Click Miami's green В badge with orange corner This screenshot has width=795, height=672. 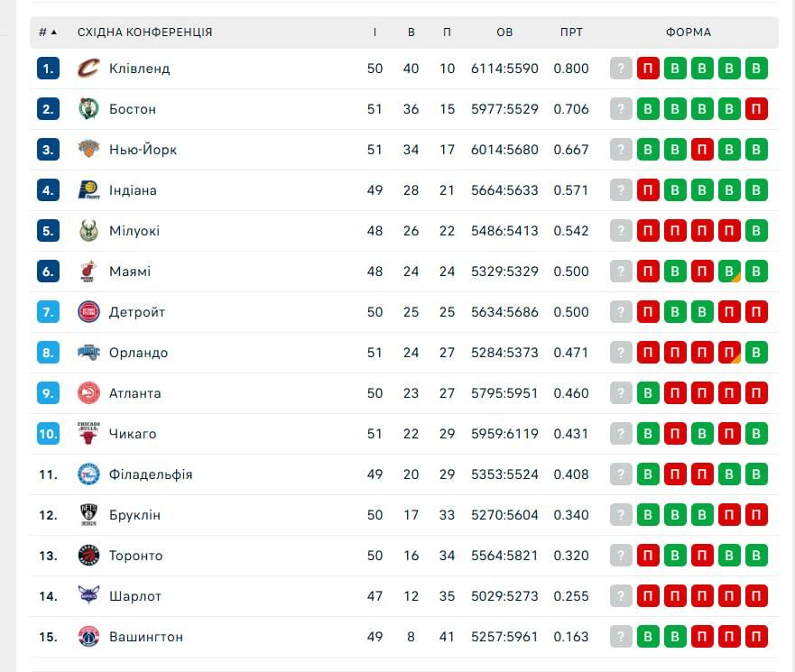[729, 272]
